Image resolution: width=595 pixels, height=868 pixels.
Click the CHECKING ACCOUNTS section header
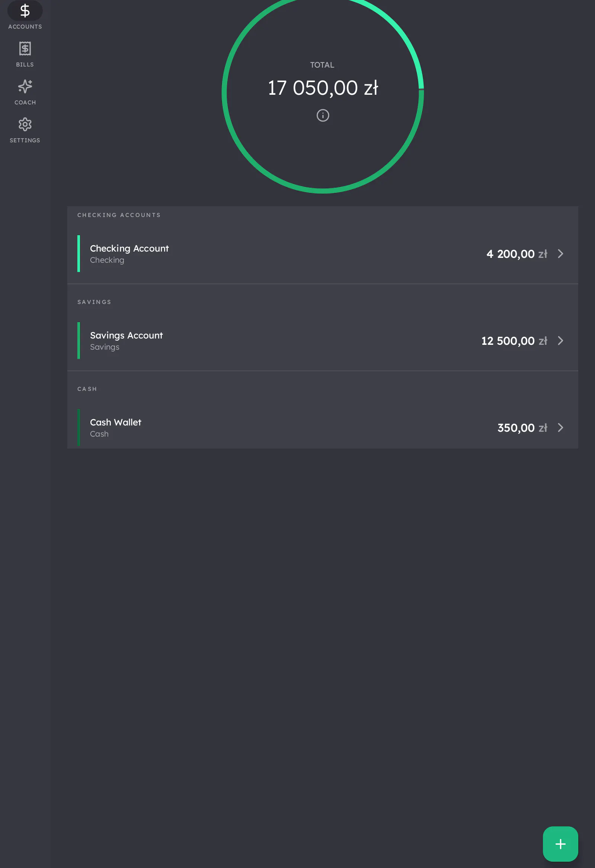coord(119,215)
